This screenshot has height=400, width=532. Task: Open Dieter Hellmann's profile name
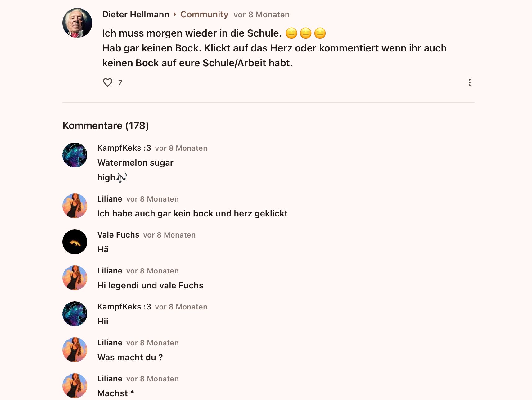[x=136, y=15]
